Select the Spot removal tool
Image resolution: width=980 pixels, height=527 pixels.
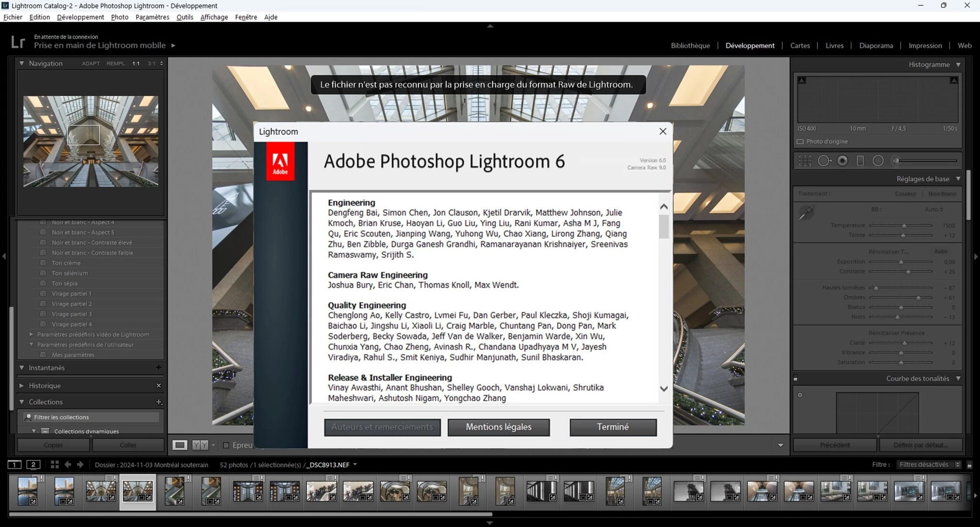824,161
